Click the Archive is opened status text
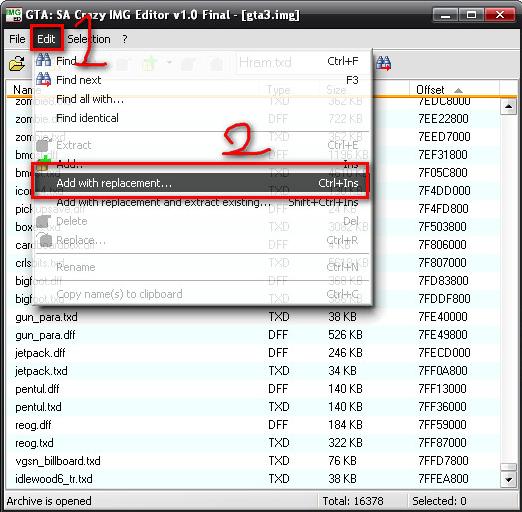522x512 pixels. tap(49, 501)
